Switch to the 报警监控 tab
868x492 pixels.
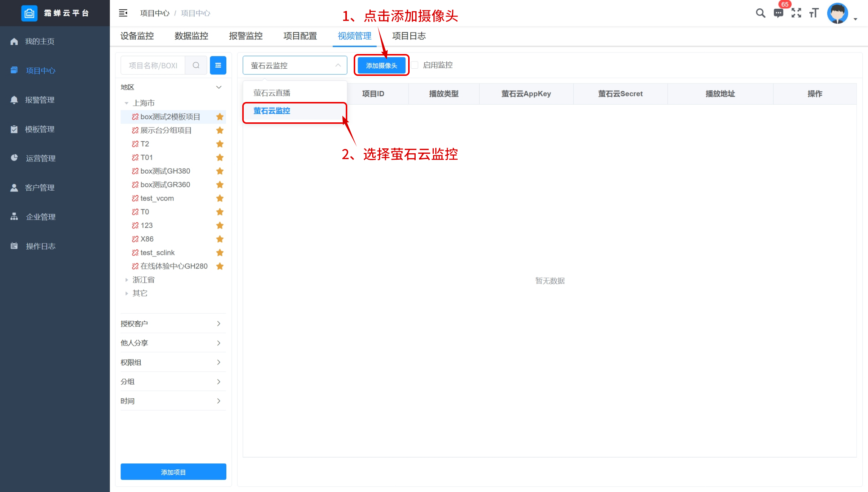pyautogui.click(x=246, y=36)
